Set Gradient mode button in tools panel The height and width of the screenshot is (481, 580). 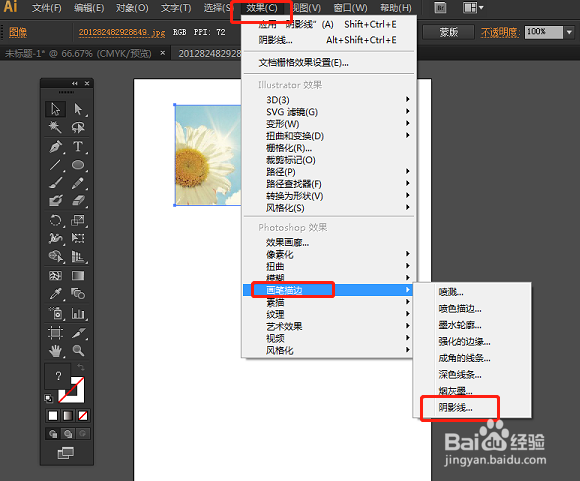pos(68,416)
